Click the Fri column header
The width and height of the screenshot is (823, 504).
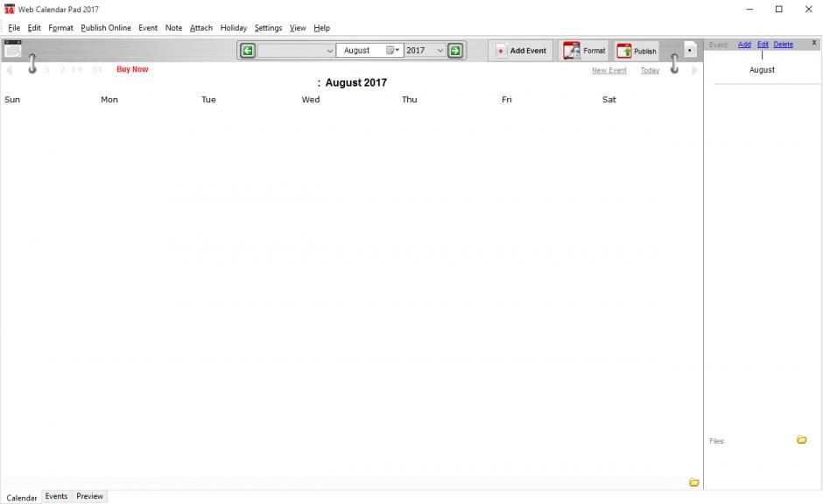[507, 100]
